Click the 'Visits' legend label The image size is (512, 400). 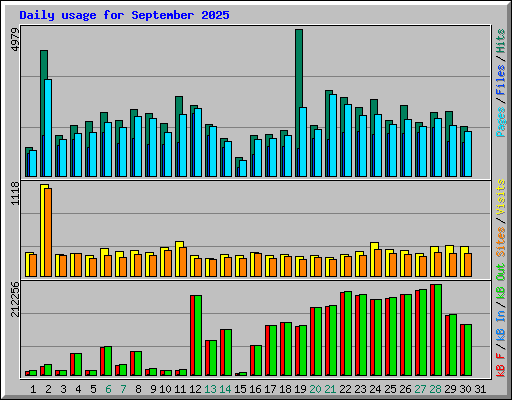point(501,197)
